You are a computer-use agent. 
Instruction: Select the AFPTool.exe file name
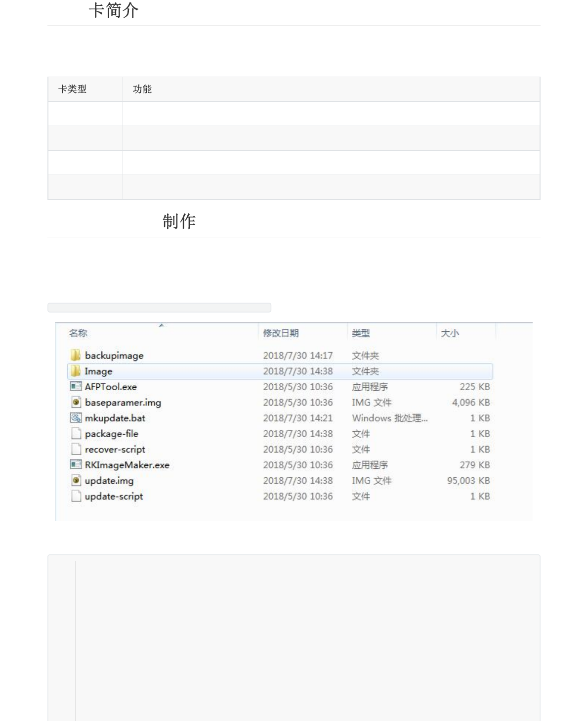pos(111,387)
